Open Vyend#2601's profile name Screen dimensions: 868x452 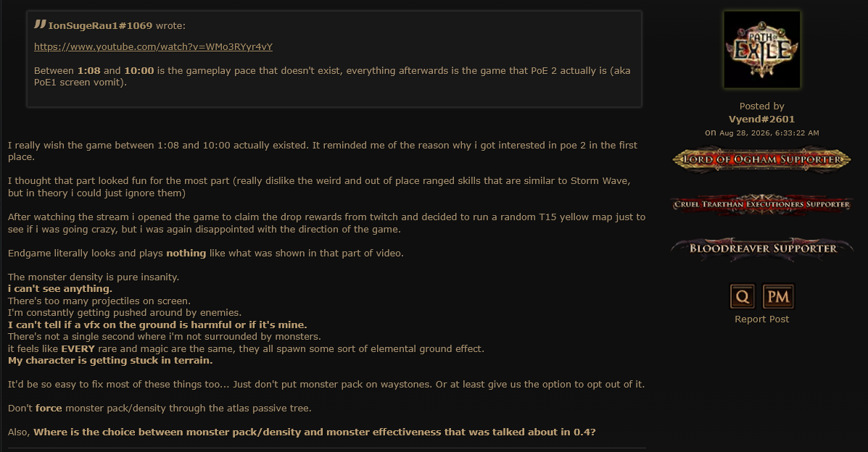(x=761, y=119)
